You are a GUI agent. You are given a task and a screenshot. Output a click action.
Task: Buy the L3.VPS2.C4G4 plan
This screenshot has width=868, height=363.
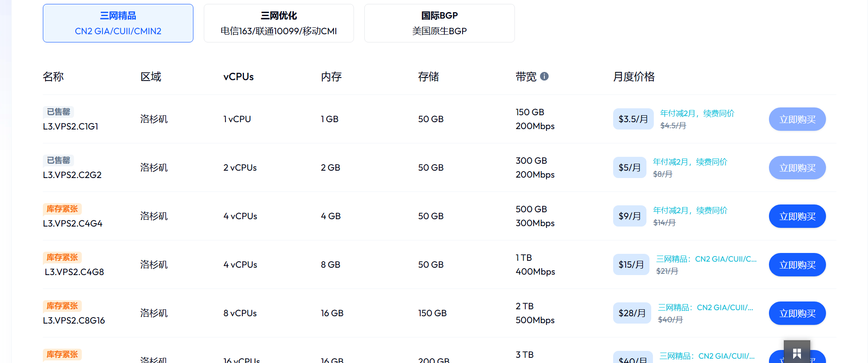tap(797, 216)
